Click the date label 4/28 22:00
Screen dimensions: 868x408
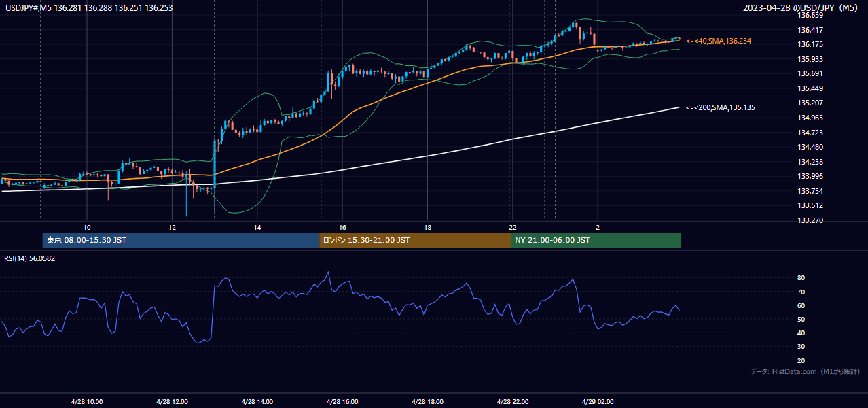click(x=512, y=401)
